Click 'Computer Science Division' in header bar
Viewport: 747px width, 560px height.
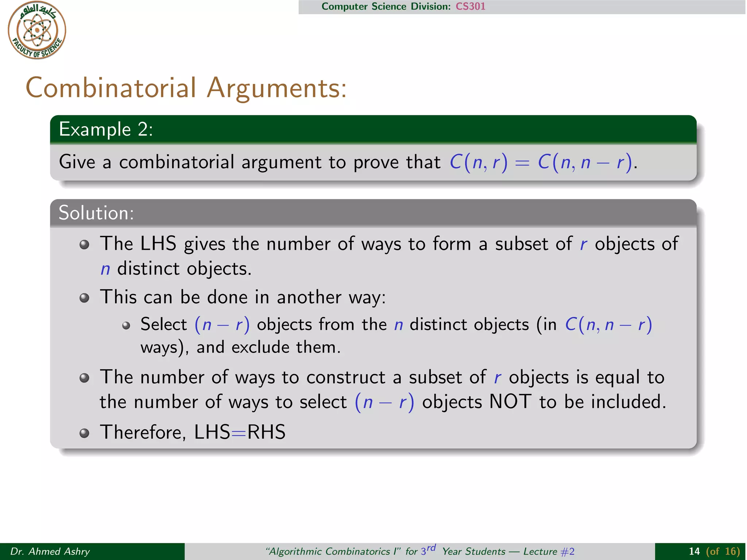(x=386, y=7)
